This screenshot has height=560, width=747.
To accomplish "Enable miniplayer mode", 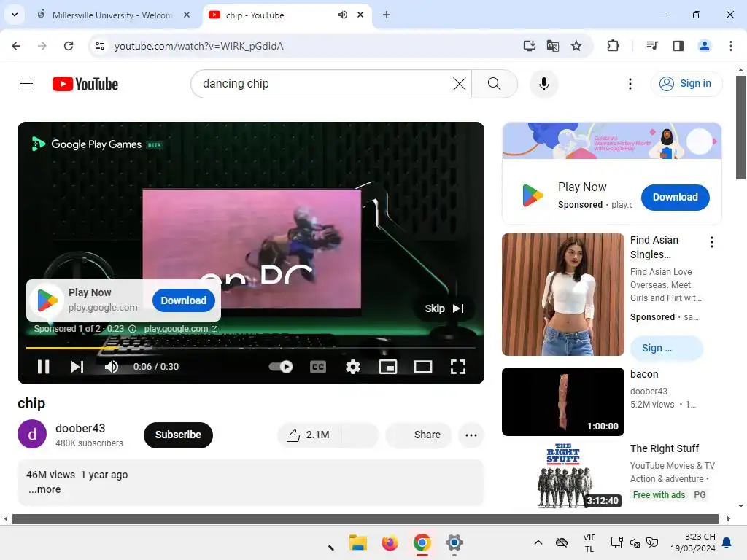I will (388, 367).
